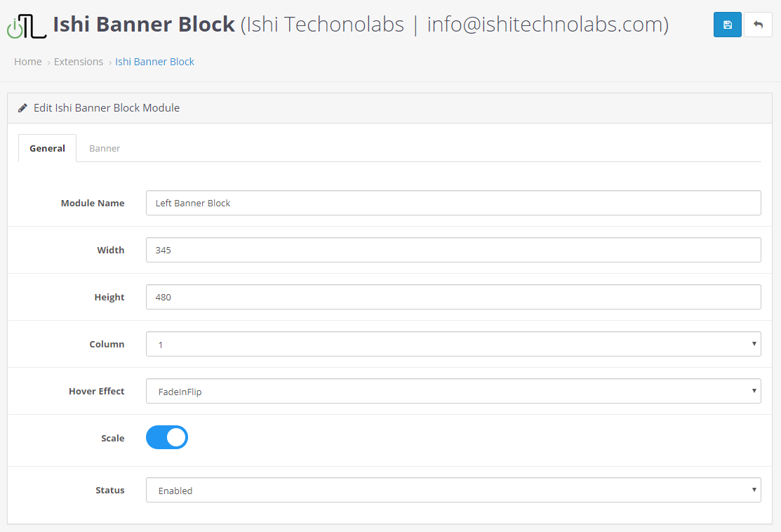
Task: Open the Column dropdown
Action: [x=453, y=345]
